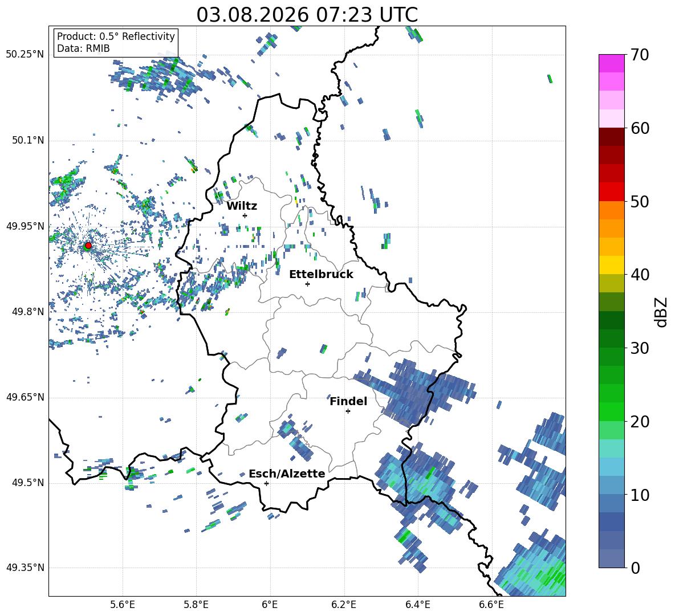The height and width of the screenshot is (616, 675).
Task: Click the dark red 60 dBZ band
Action: click(x=611, y=137)
